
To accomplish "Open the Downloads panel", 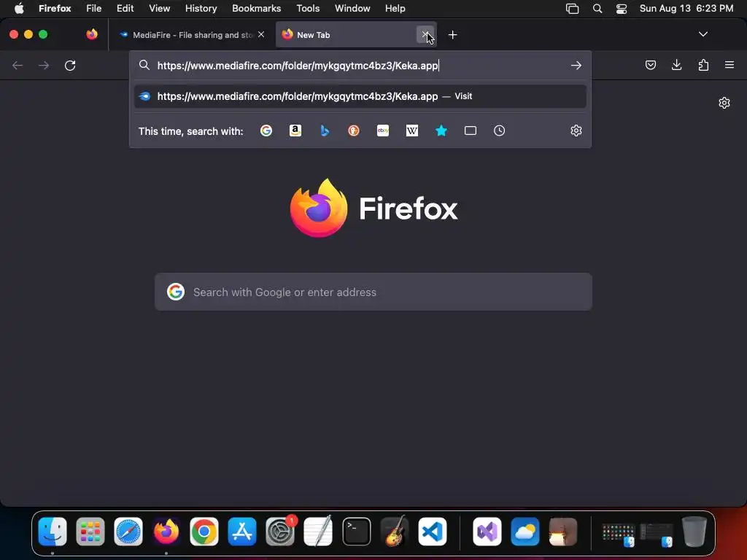I will point(676,65).
